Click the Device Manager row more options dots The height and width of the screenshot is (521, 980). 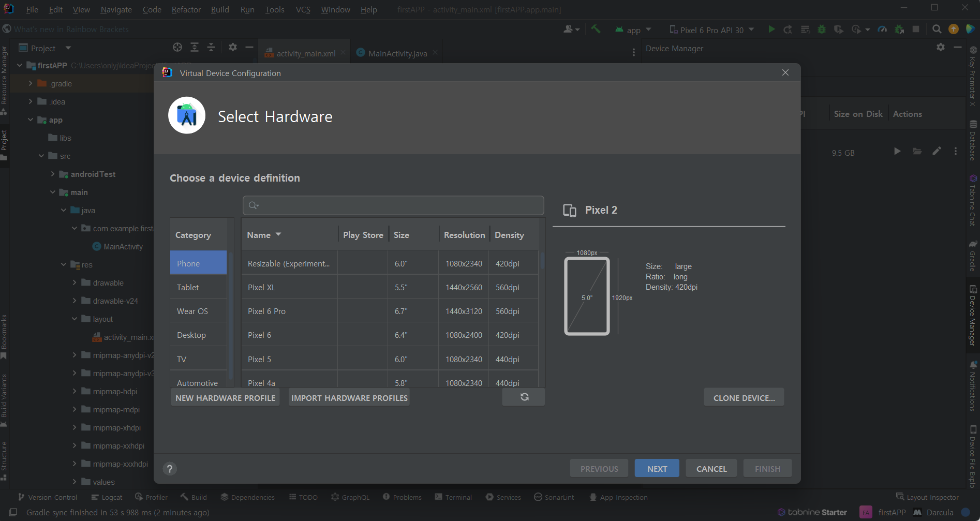coord(956,152)
